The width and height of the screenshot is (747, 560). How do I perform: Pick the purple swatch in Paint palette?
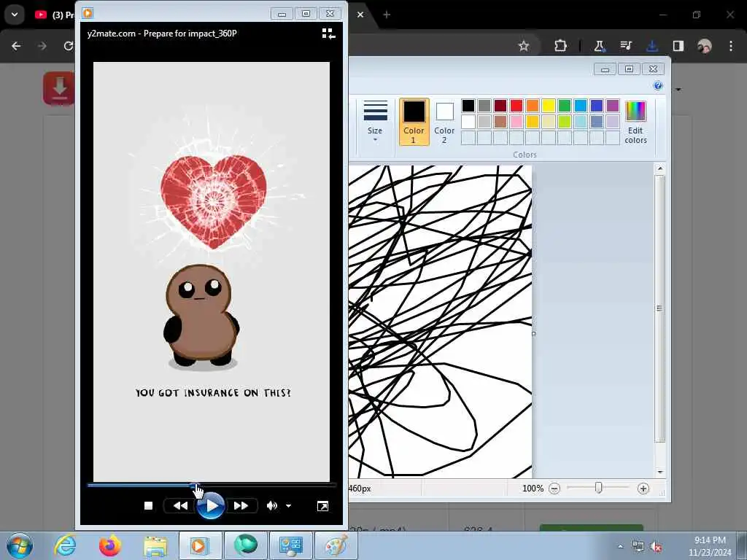pos(613,106)
